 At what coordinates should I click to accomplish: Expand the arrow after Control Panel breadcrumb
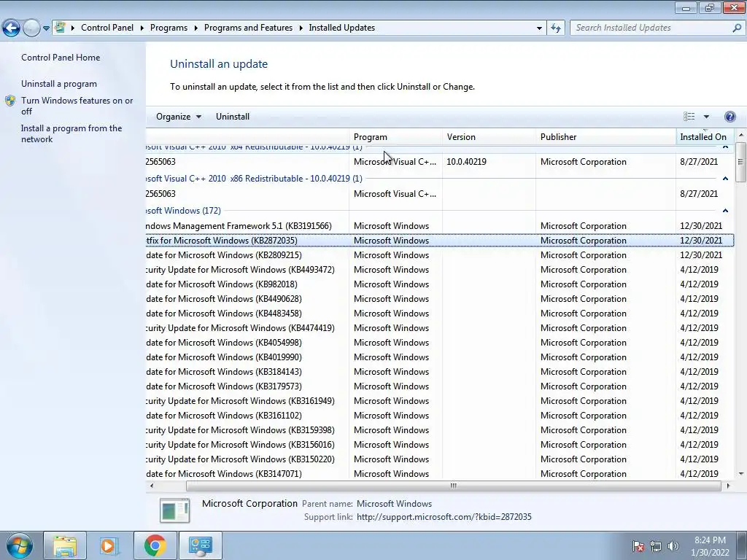pos(142,28)
